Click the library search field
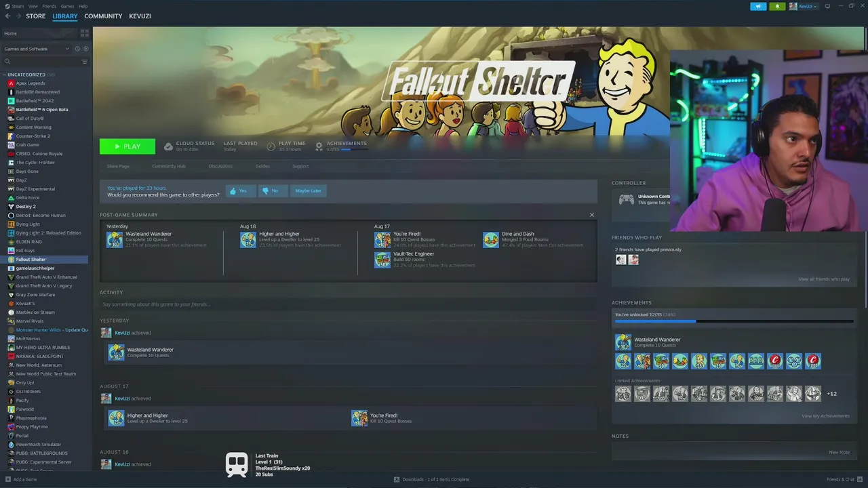Image resolution: width=868 pixels, height=488 pixels. (41, 62)
